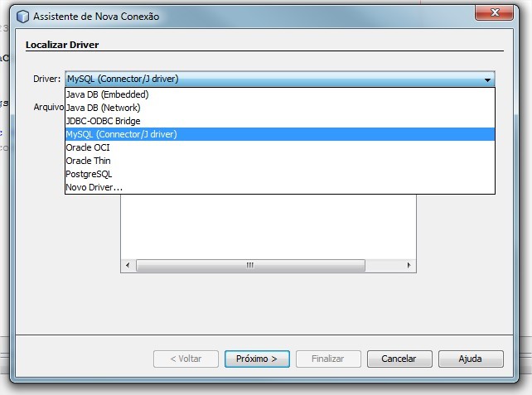Select PostgreSQL from the driver list
The height and width of the screenshot is (395, 532).
(x=280, y=174)
